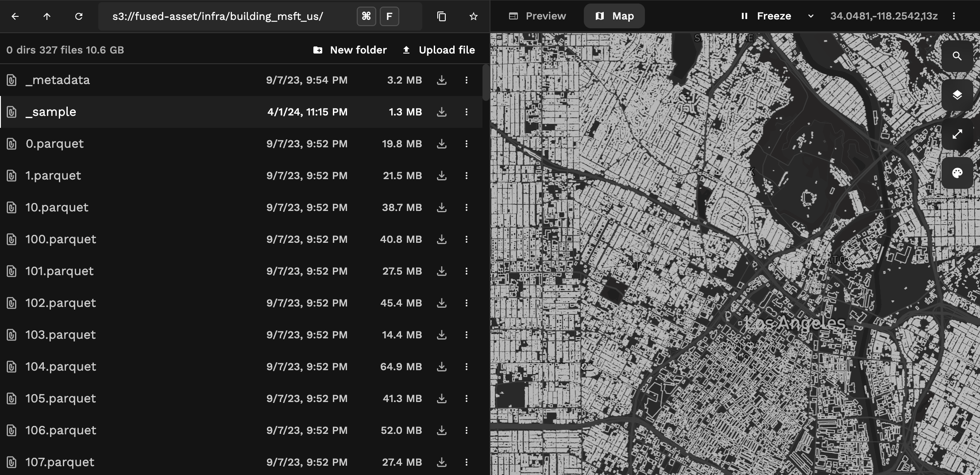Expand the map to fullscreen

[x=957, y=134]
